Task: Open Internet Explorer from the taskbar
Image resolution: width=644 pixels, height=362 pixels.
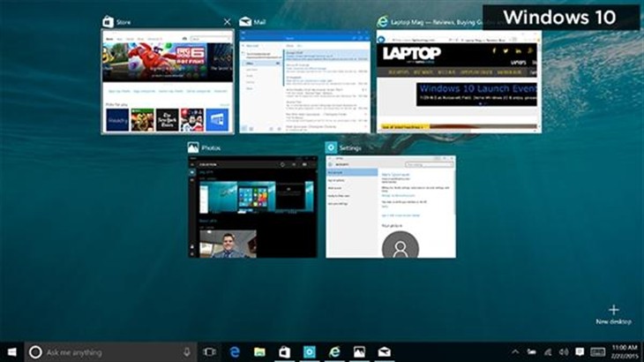Action: tap(334, 352)
